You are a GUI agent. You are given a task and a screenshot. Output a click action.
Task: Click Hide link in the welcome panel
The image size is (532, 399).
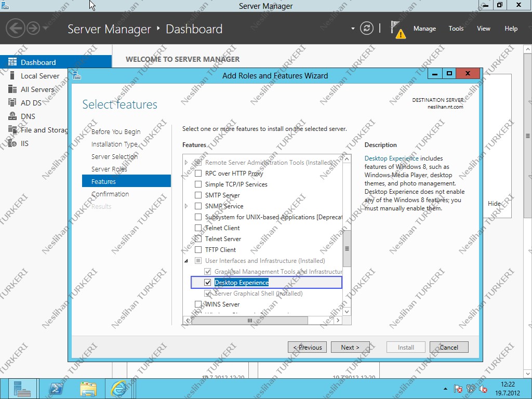494,203
